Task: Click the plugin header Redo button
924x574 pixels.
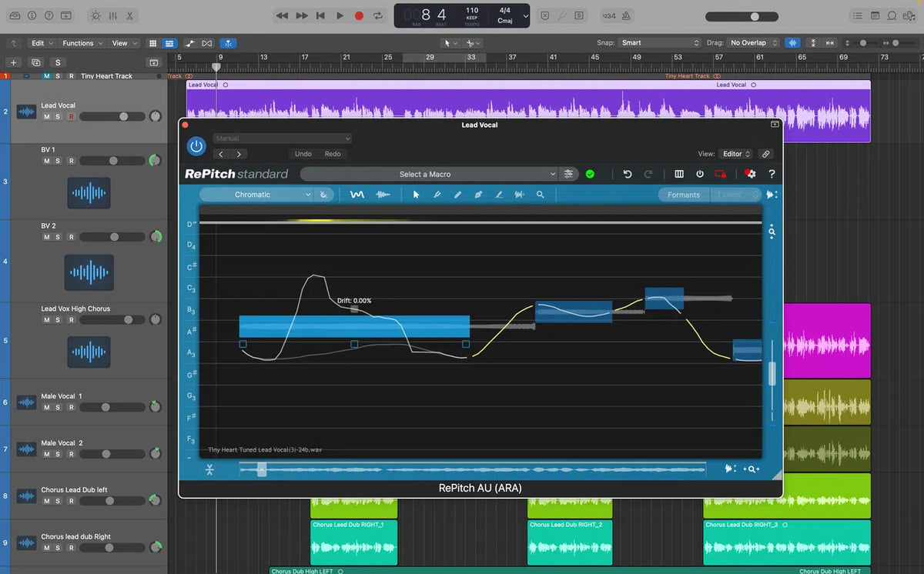Action: point(332,154)
